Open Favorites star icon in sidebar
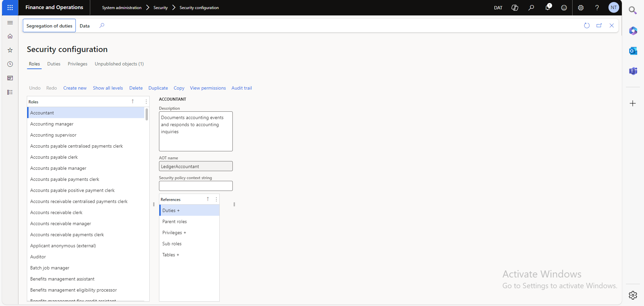This screenshot has height=306, width=644. click(10, 50)
